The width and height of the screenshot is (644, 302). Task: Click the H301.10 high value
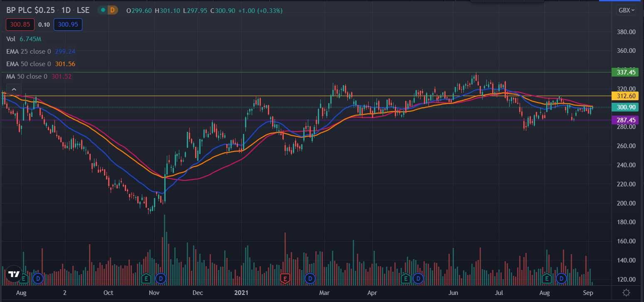coord(168,10)
